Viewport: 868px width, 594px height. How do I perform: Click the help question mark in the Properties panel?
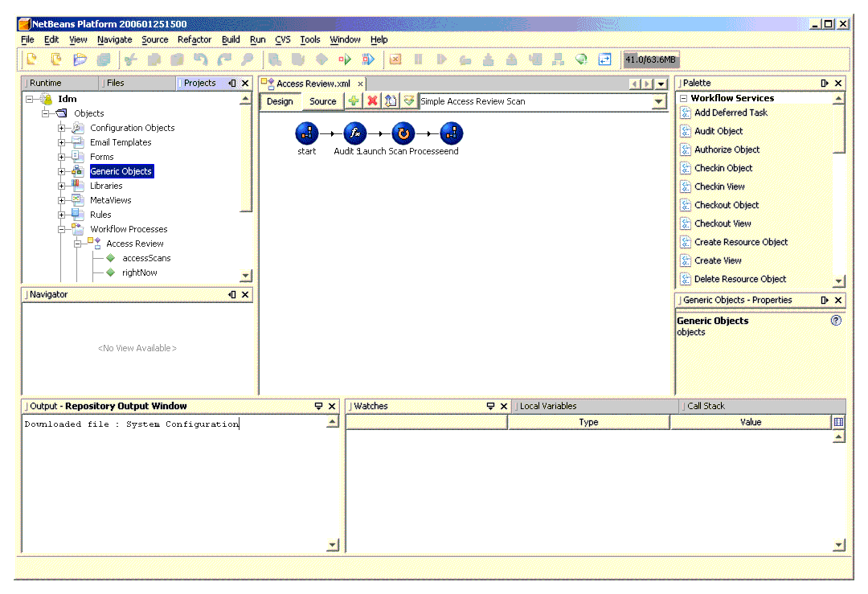836,321
